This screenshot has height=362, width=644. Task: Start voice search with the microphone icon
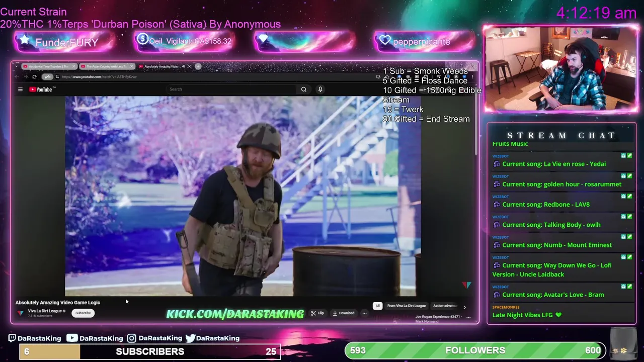pos(320,89)
